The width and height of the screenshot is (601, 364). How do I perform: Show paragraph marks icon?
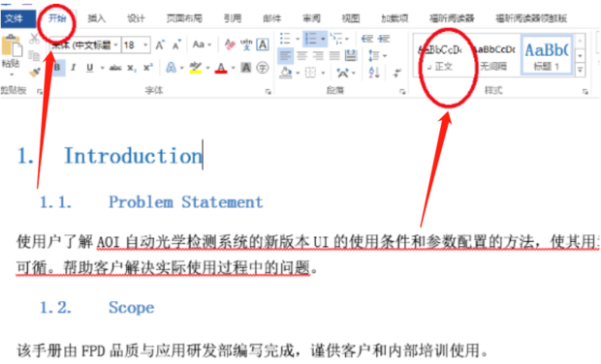click(397, 72)
